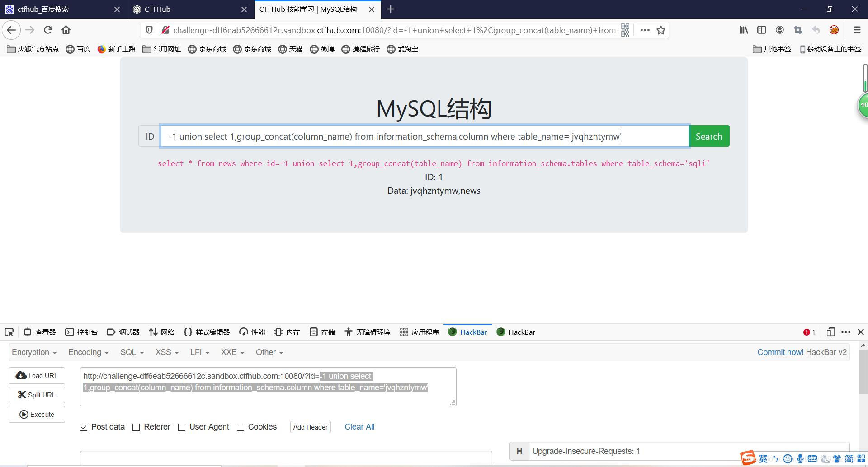Enable the Cookies checkbox

[241, 427]
